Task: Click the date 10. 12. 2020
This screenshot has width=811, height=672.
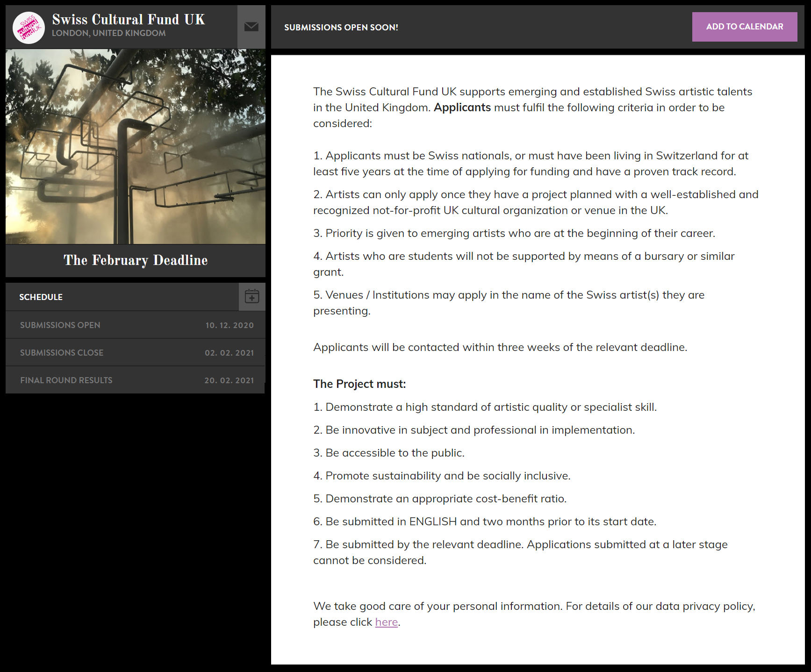Action: [x=230, y=325]
